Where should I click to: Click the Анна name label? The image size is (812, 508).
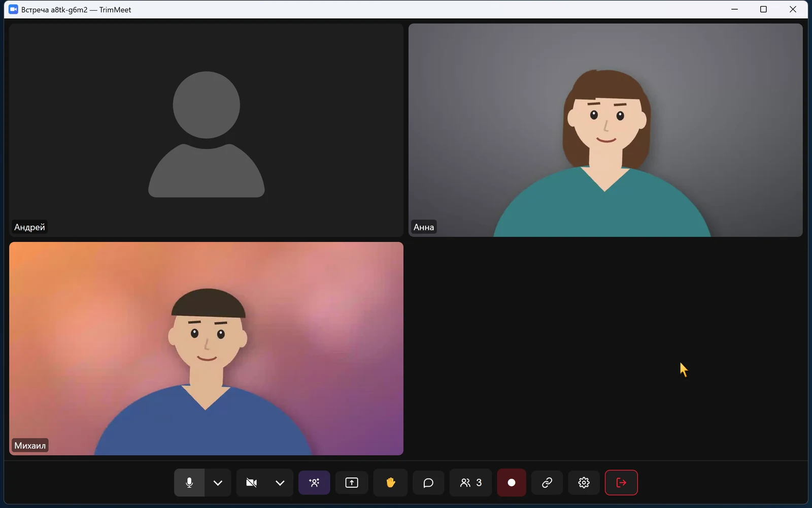424,227
